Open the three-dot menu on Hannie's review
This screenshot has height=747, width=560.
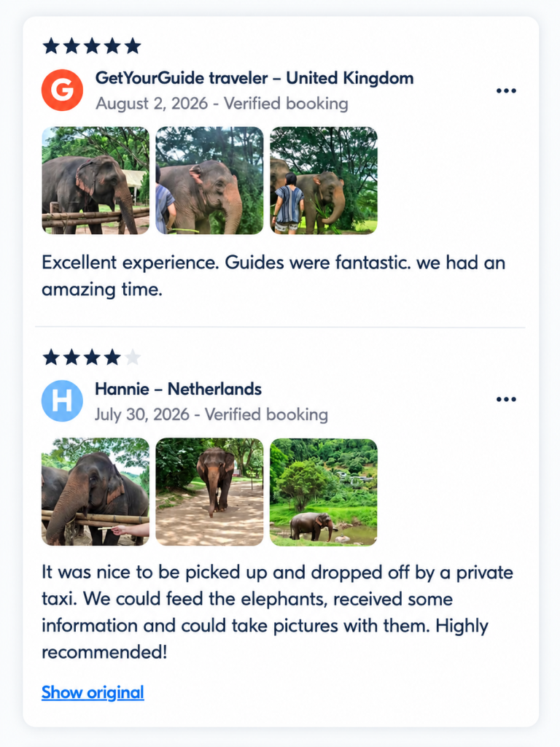click(x=506, y=399)
